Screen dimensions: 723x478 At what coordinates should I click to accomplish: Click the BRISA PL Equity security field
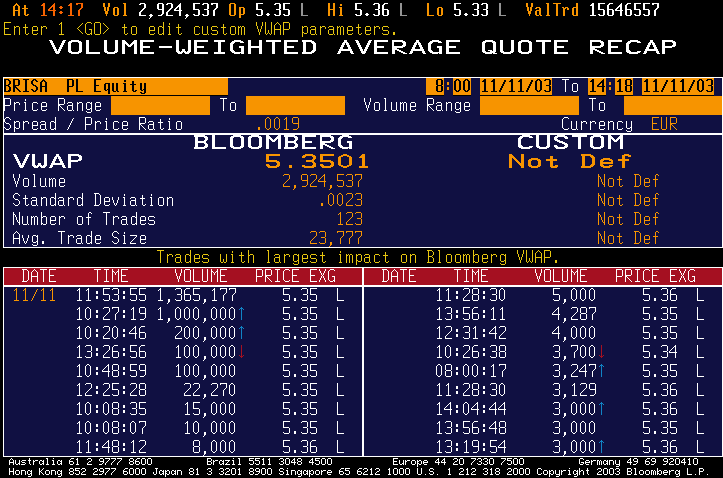(x=115, y=86)
